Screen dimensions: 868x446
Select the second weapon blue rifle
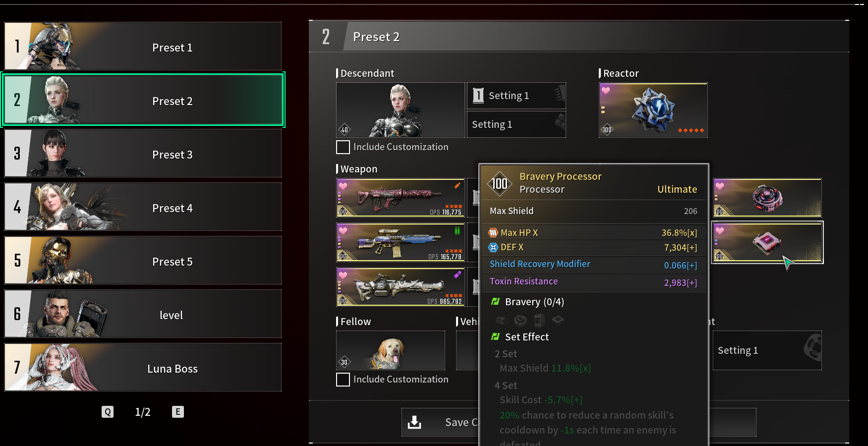[x=401, y=242]
